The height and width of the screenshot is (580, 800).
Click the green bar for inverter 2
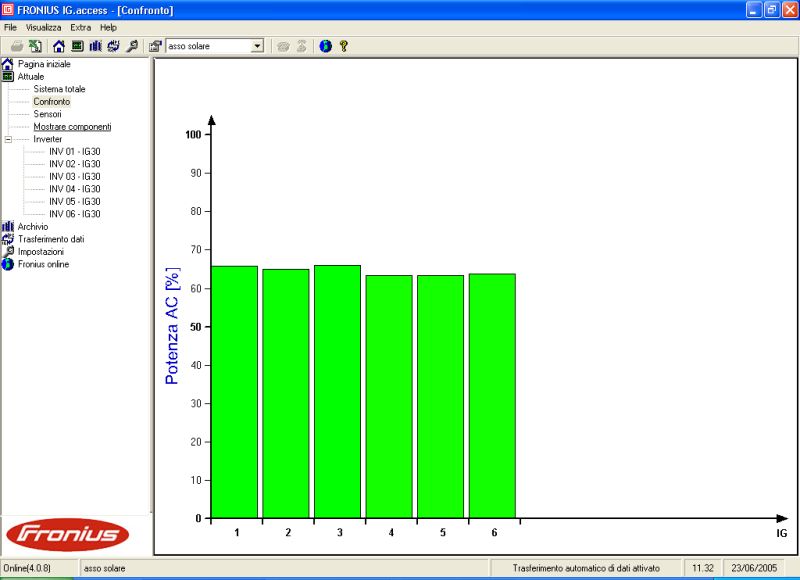[x=286, y=394]
